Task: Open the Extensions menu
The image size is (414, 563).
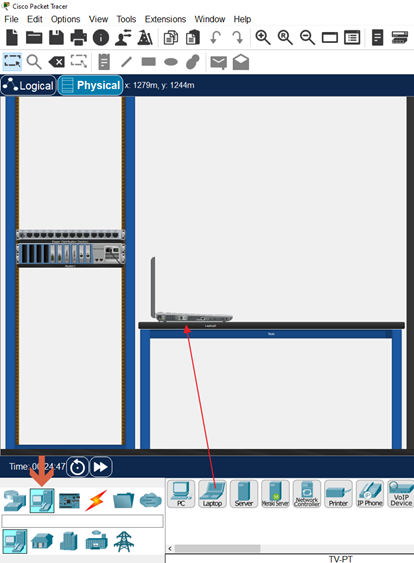Action: coord(165,19)
